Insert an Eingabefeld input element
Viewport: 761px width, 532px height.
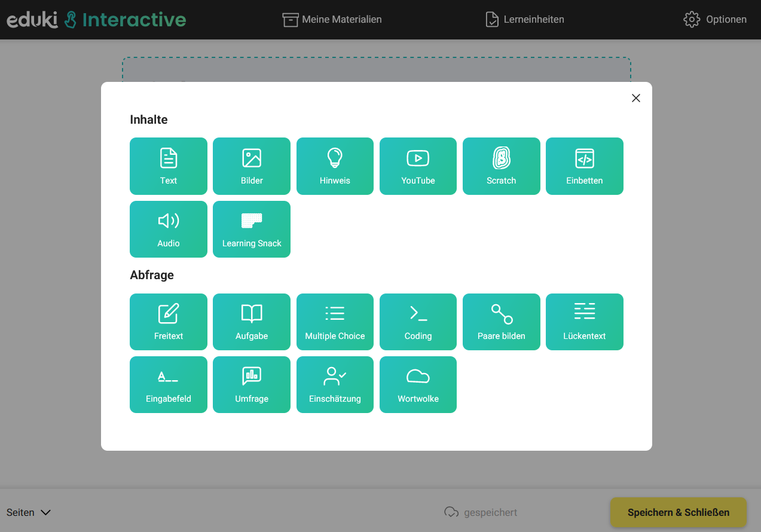[x=168, y=384]
